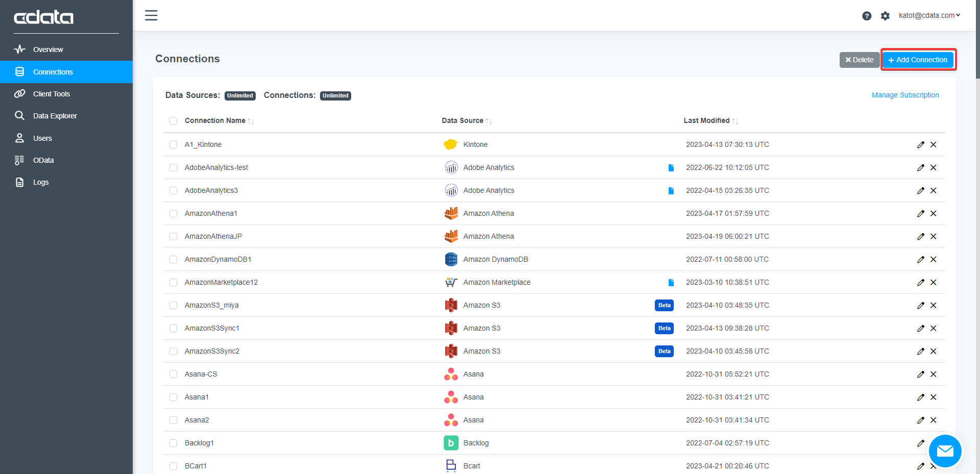The image size is (980, 474).
Task: Edit the AmazonDynamoDB1 connection pencil icon
Action: tap(921, 259)
